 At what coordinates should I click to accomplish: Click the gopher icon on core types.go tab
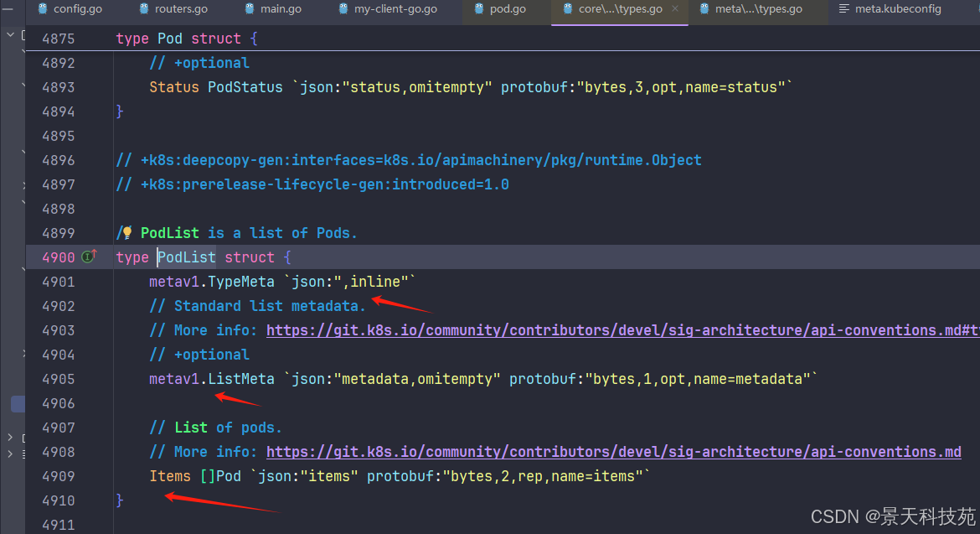pos(566,9)
